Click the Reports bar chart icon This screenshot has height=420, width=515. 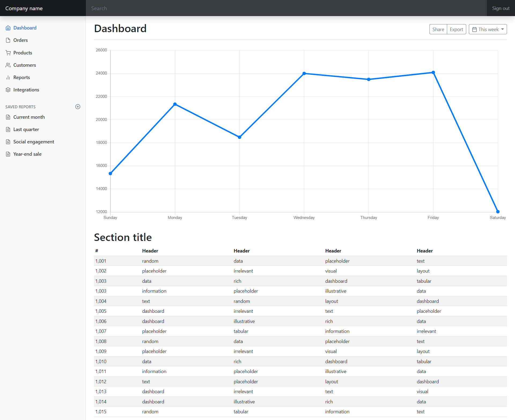8,77
